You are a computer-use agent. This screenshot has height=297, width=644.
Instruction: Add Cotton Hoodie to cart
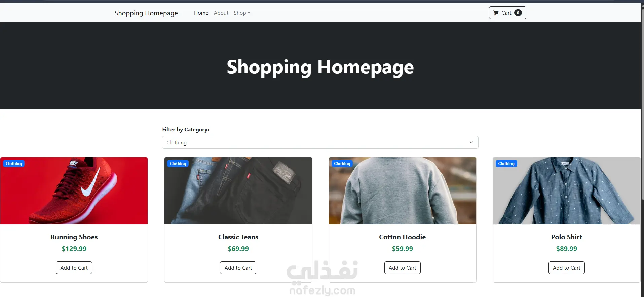click(402, 268)
